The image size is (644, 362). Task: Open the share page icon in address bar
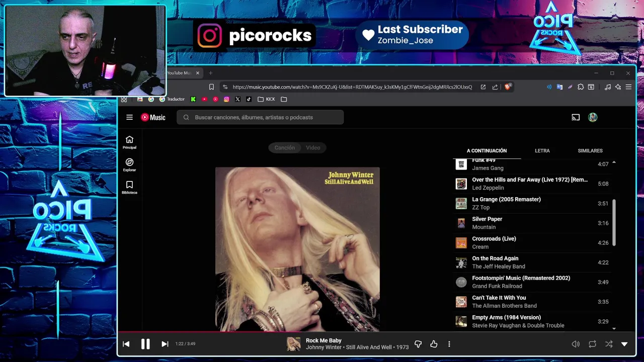pyautogui.click(x=495, y=87)
